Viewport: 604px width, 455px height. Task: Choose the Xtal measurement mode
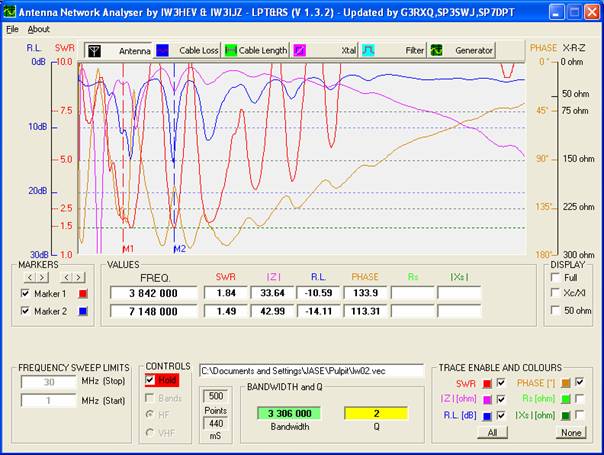coord(299,50)
